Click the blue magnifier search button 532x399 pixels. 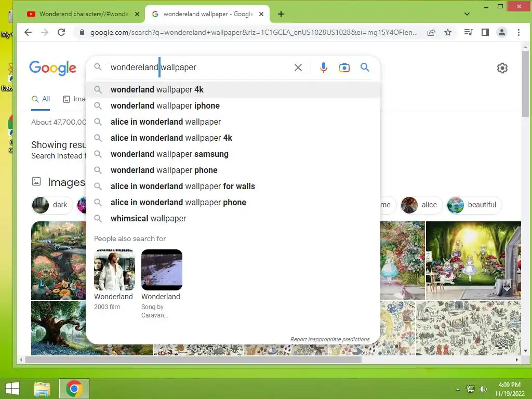[x=365, y=67]
